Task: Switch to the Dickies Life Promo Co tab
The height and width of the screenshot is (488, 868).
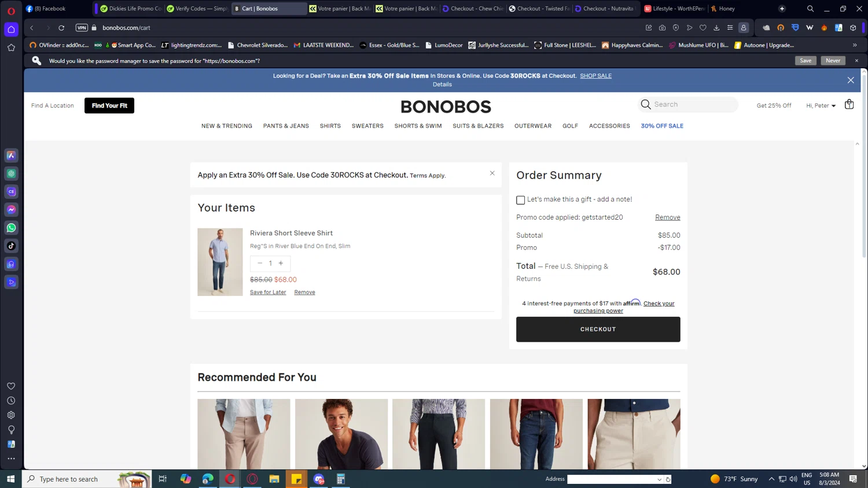Action: 131,9
